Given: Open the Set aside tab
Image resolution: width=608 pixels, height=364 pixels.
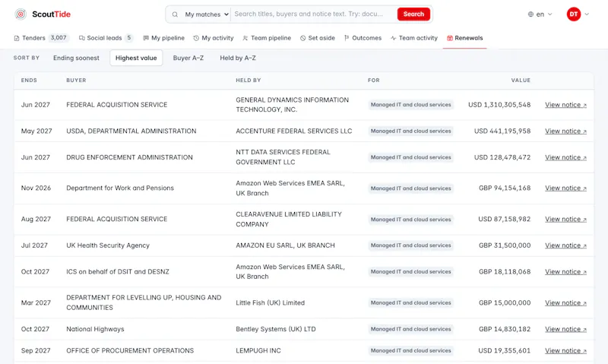Looking at the screenshot, I should pyautogui.click(x=318, y=38).
